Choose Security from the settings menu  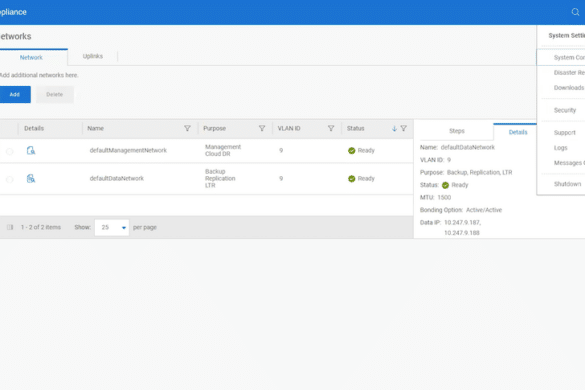565,110
